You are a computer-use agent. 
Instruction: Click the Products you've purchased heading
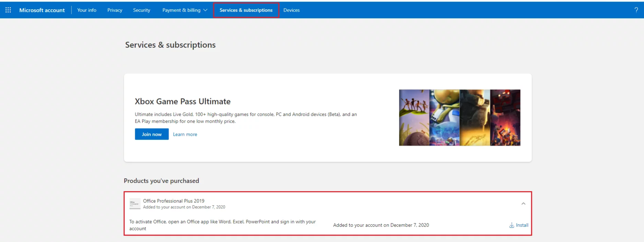[161, 181]
